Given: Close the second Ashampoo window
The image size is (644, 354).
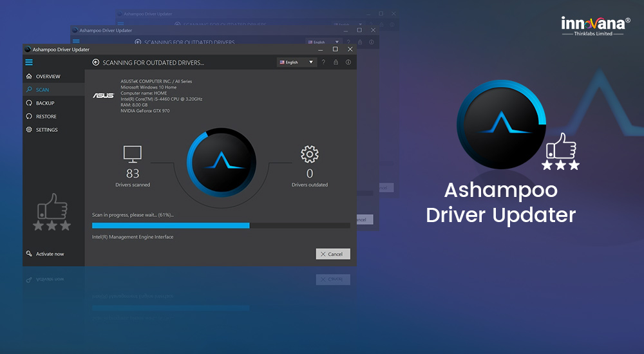Looking at the screenshot, I should coord(373,30).
